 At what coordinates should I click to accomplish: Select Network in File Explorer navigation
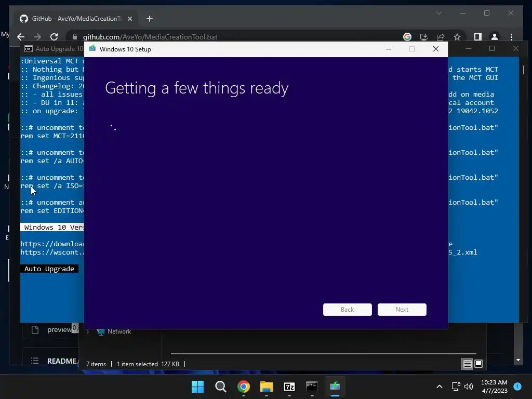(119, 331)
